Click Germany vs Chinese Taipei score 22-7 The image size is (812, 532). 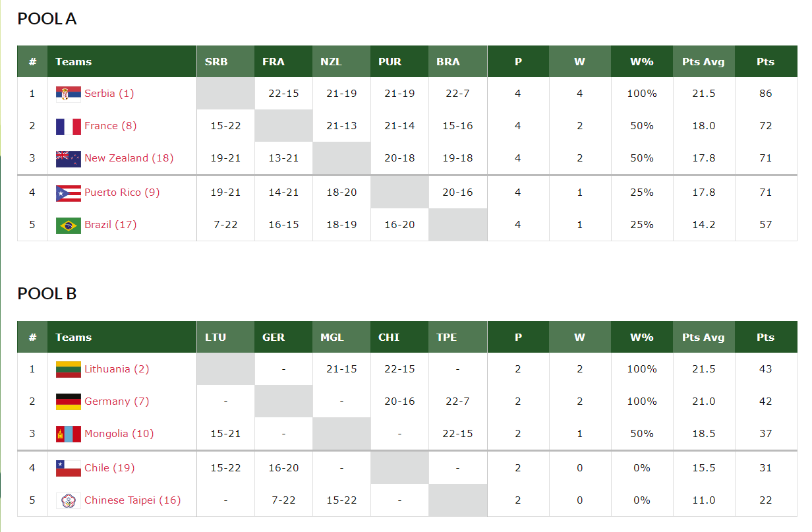click(x=457, y=401)
